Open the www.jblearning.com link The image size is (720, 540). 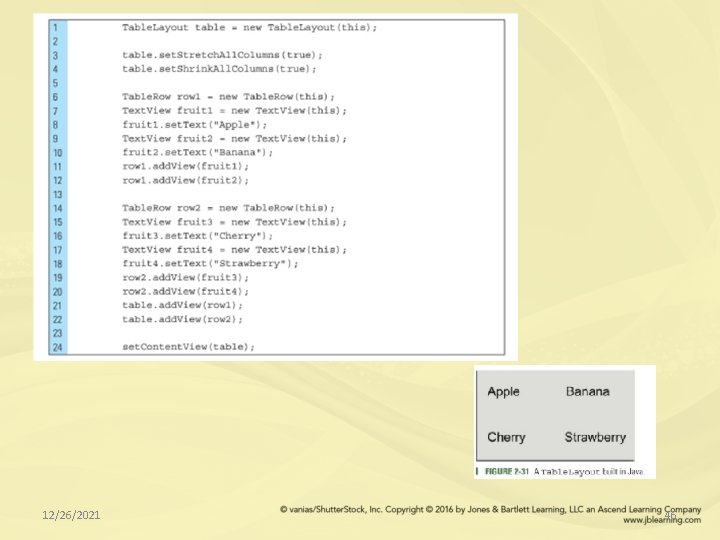click(662, 520)
